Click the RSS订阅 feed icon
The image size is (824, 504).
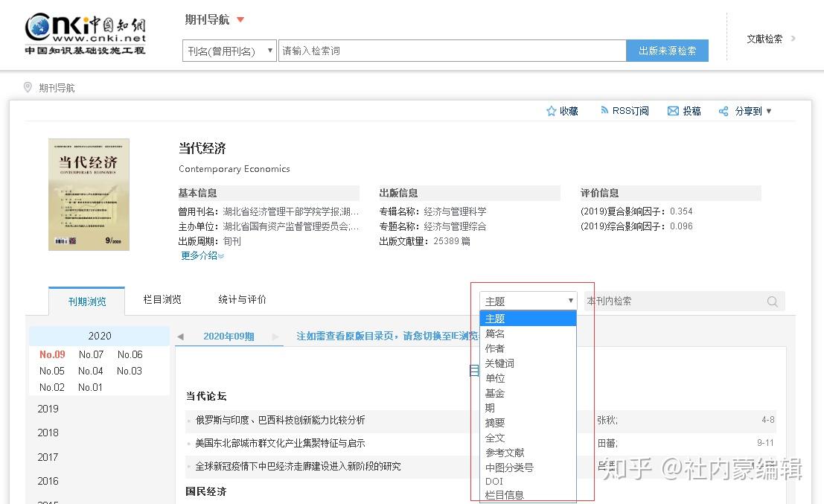click(x=604, y=110)
